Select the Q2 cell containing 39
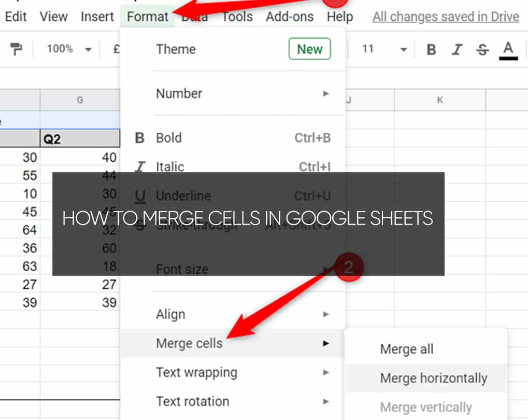The width and height of the screenshot is (528, 420). point(80,303)
